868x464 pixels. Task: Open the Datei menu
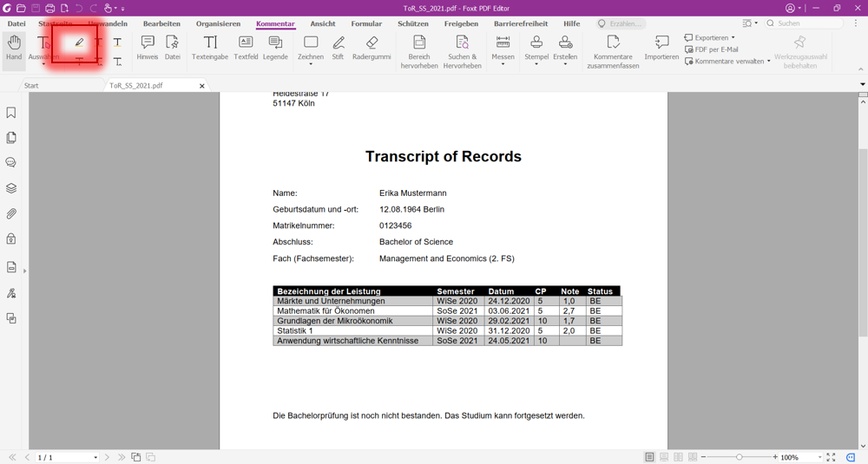[16, 23]
